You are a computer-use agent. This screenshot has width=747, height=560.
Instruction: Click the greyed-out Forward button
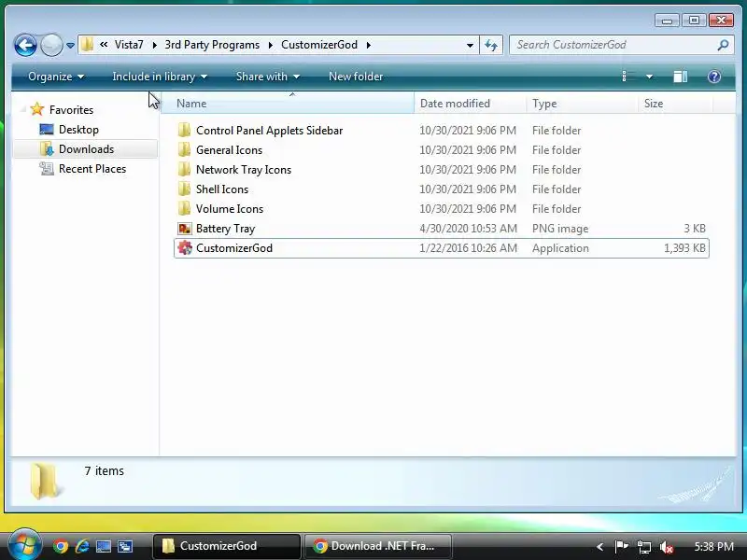click(x=51, y=45)
